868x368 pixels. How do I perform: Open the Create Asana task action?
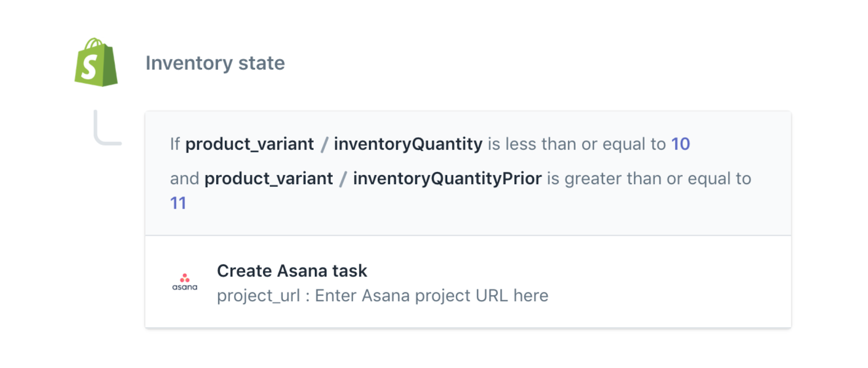292,271
